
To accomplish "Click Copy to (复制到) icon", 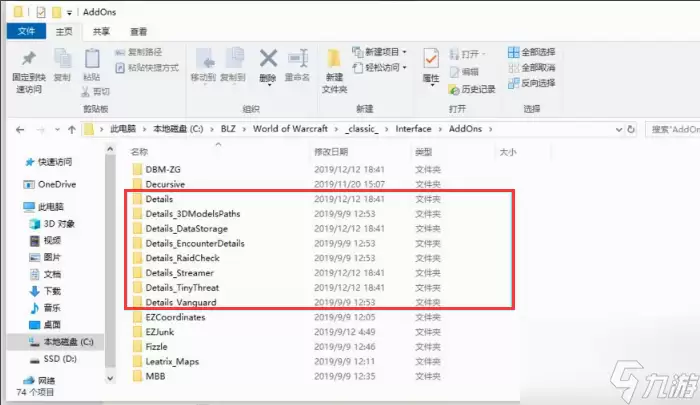I will point(233,59).
